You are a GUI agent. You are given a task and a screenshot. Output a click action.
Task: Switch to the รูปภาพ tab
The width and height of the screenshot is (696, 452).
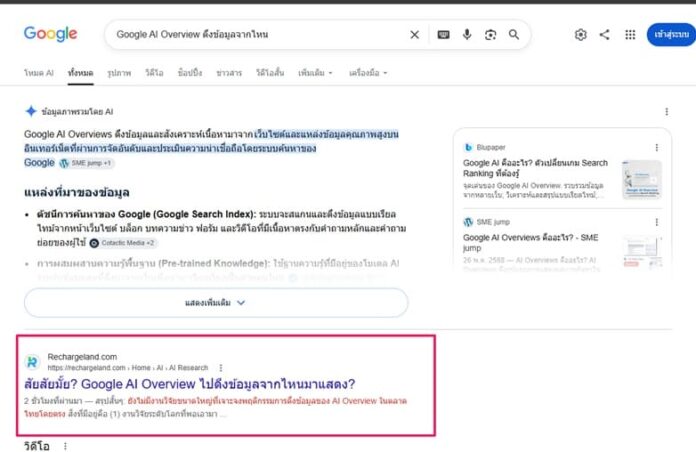click(x=119, y=73)
